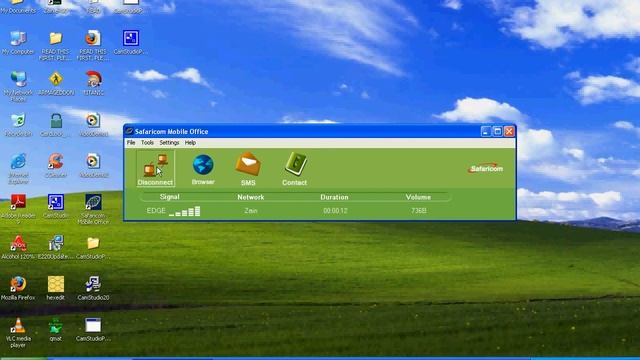Select the E220Update desktop icon
Image resolution: width=640 pixels, height=360 pixels.
click(x=56, y=247)
